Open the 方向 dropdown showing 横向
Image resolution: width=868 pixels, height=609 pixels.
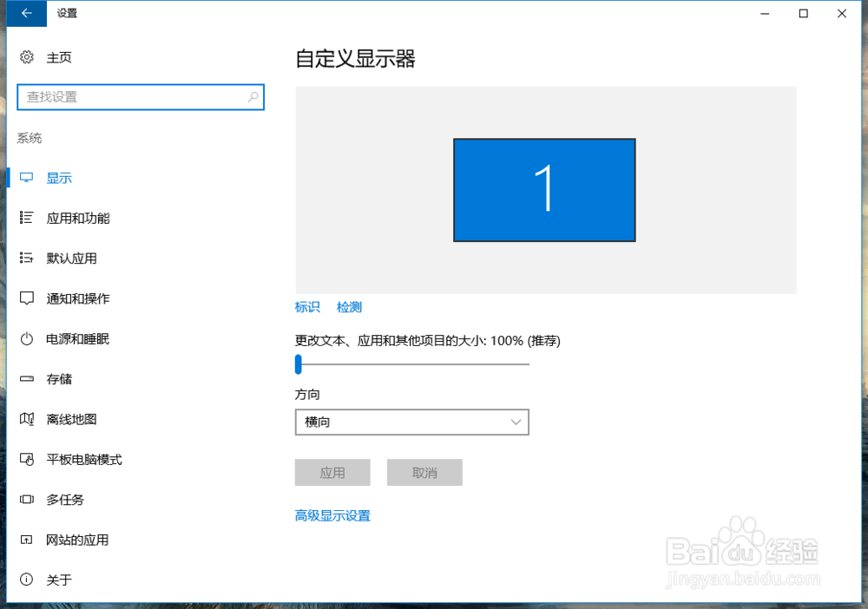point(411,422)
